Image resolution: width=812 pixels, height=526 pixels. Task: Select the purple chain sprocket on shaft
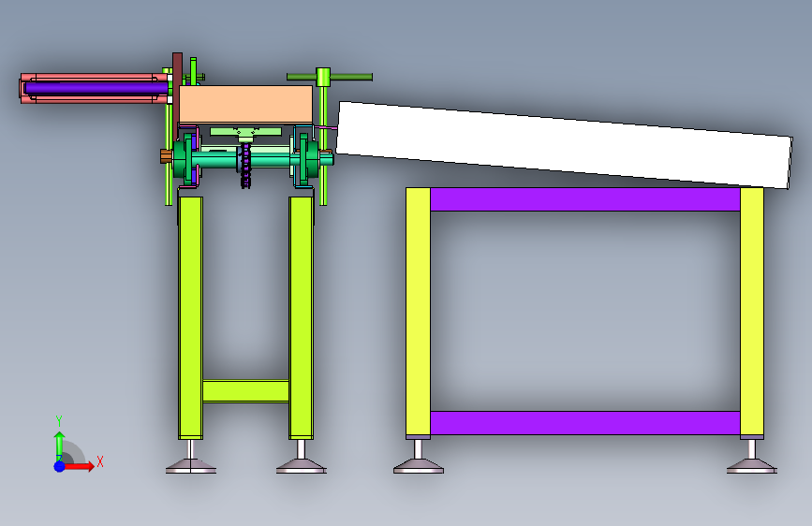coord(245,167)
